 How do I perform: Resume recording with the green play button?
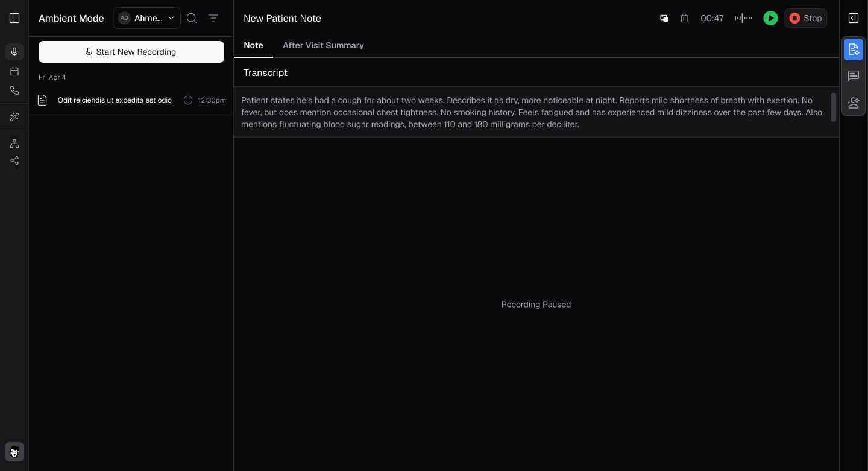pyautogui.click(x=770, y=18)
